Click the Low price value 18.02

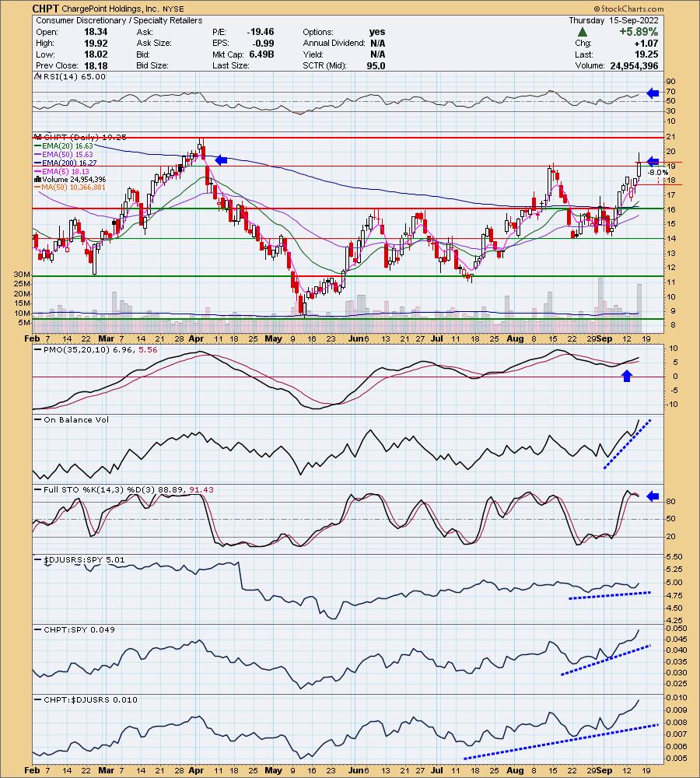tap(96, 54)
